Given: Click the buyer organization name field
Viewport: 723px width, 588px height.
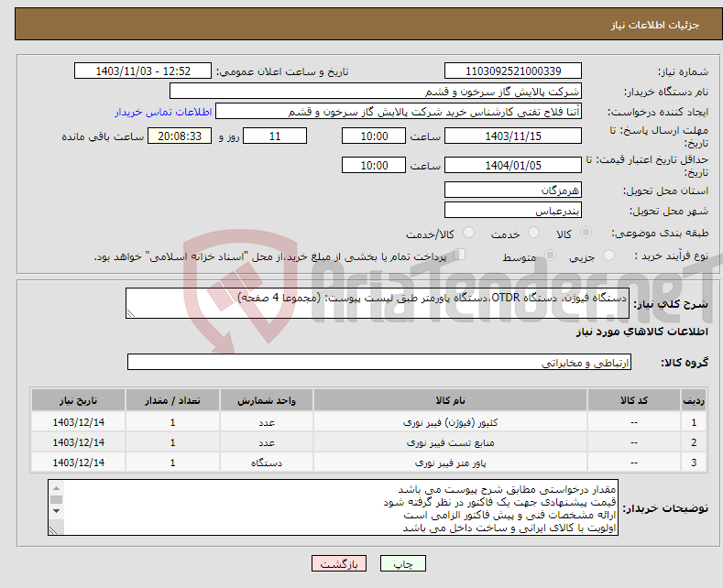Looking at the screenshot, I should coord(376,92).
